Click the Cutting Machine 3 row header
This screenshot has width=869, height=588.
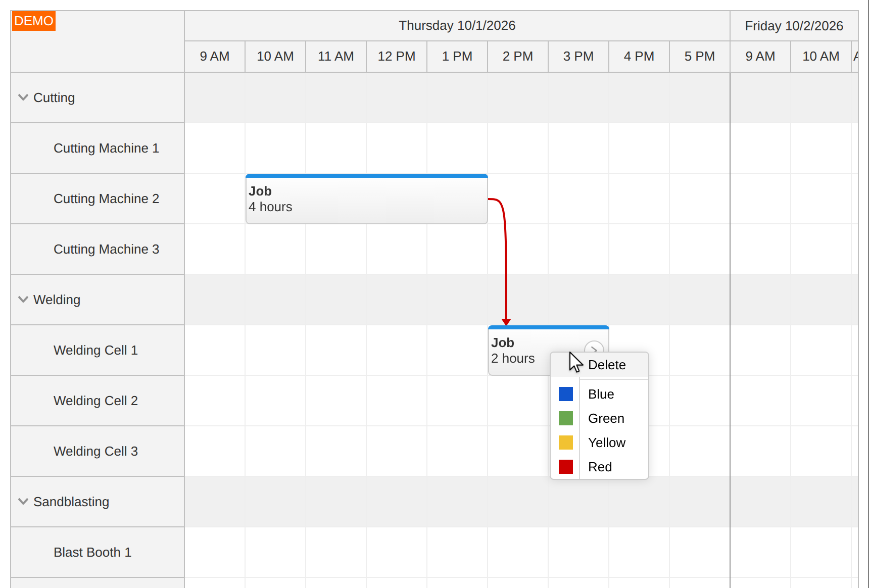98,249
